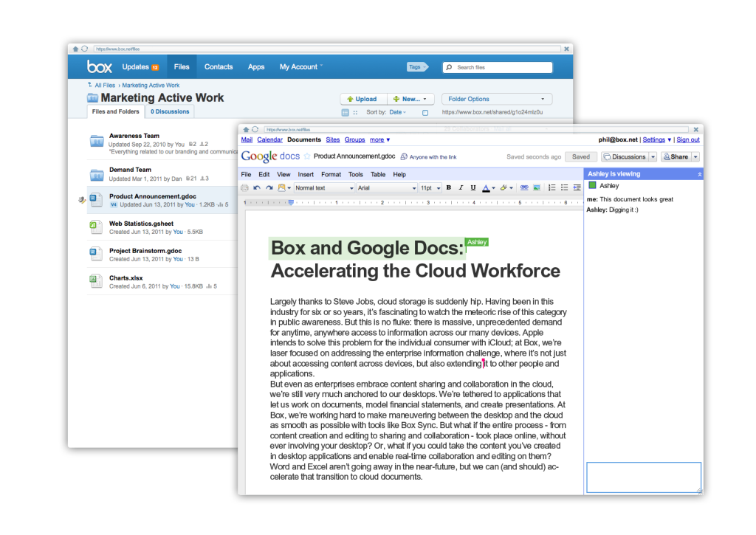Open the 11pt font size dropdown
Screen dimensions: 756x535
click(430, 188)
